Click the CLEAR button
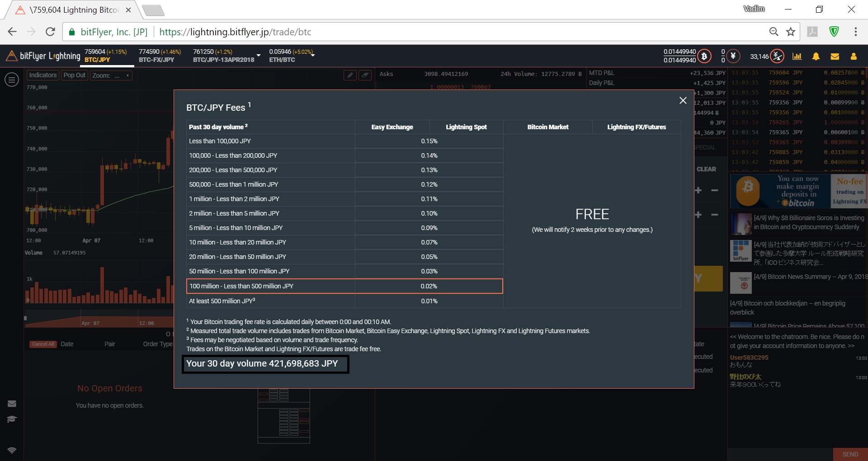 pyautogui.click(x=706, y=169)
